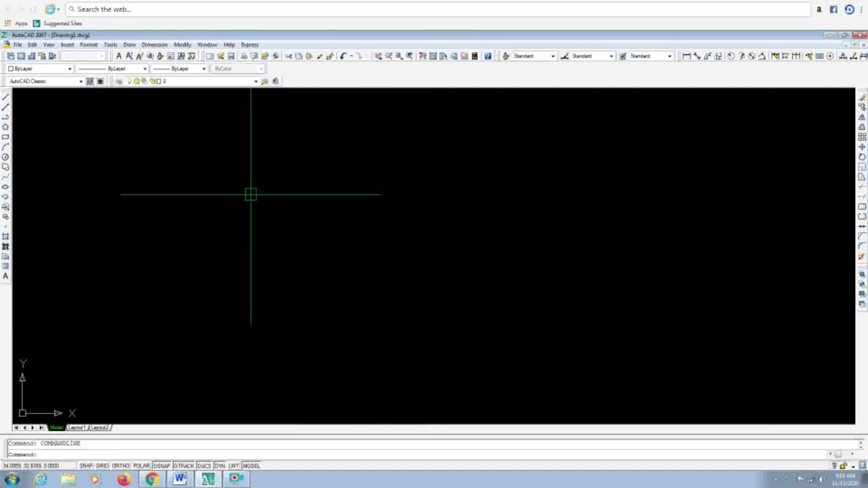Click the Windows Start button
Viewport: 868px width, 488px height.
pyautogui.click(x=12, y=479)
